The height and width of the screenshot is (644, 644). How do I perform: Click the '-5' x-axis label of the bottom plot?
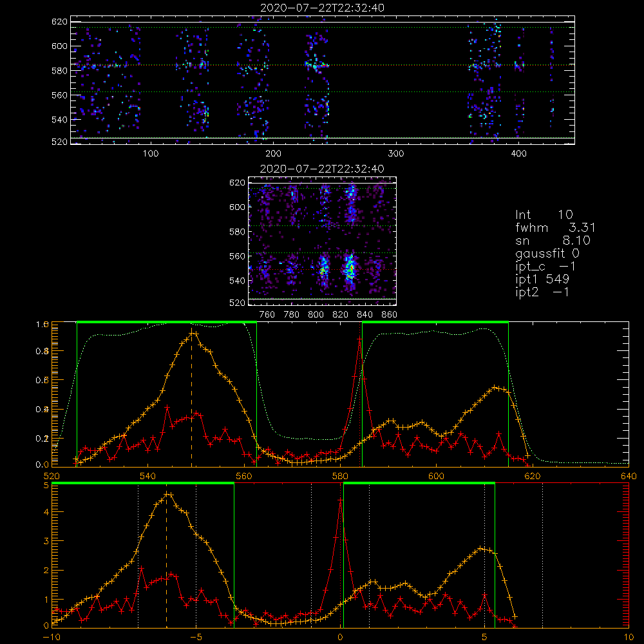pos(196,637)
